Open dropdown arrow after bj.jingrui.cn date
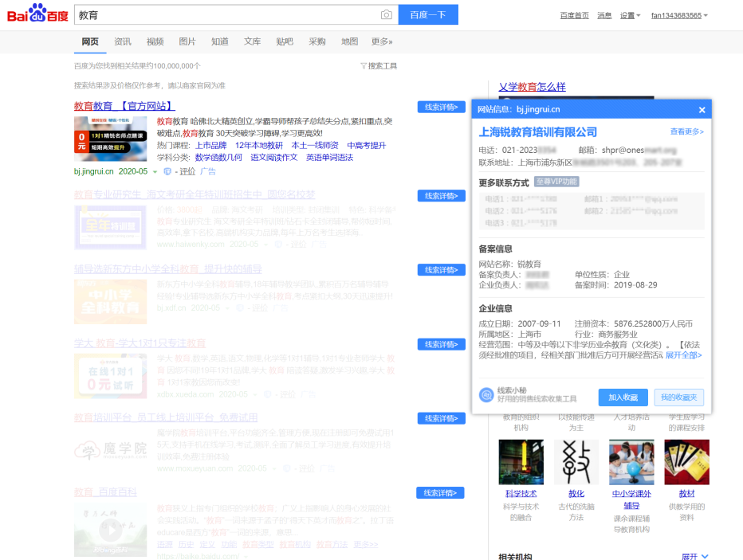The height and width of the screenshot is (560, 743). [x=155, y=172]
